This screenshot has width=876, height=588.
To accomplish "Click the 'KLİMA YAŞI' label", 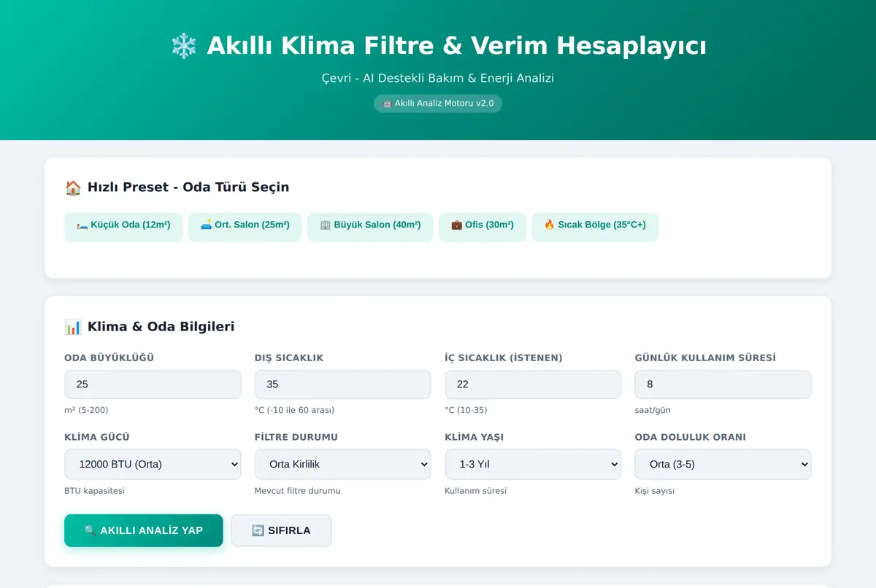I will tap(474, 438).
